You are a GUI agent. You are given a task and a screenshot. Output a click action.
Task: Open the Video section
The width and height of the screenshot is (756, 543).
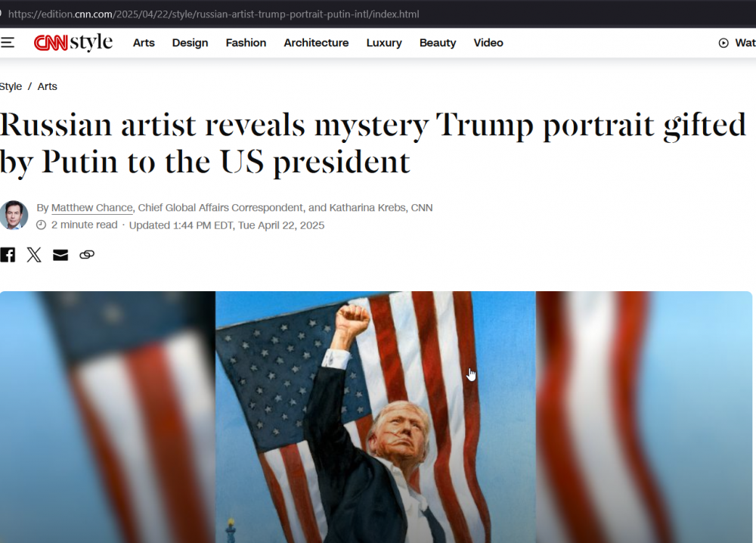488,43
